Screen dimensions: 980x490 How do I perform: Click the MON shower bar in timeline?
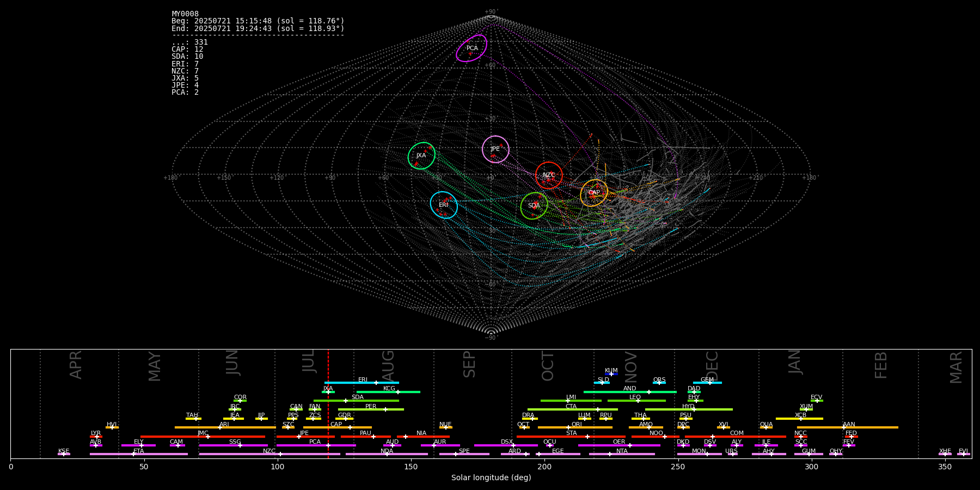click(x=699, y=454)
